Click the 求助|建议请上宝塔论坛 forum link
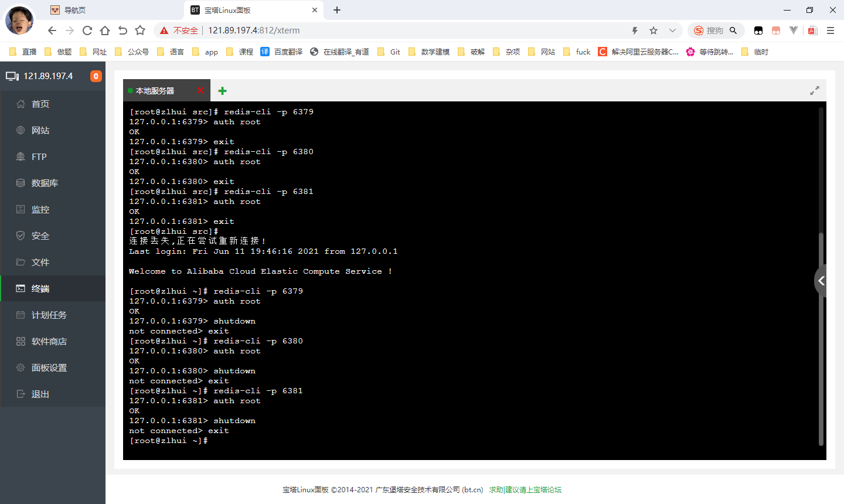844x504 pixels. [525, 489]
